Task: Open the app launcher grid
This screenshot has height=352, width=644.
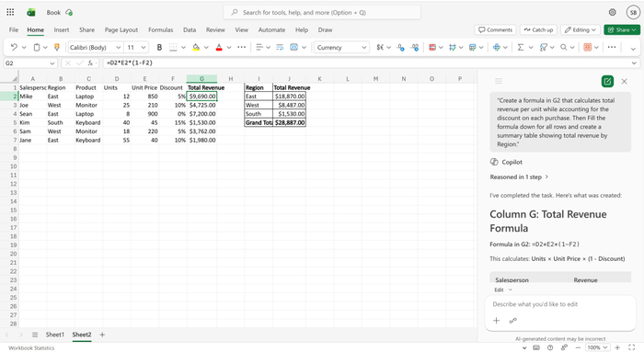Action: (10, 12)
